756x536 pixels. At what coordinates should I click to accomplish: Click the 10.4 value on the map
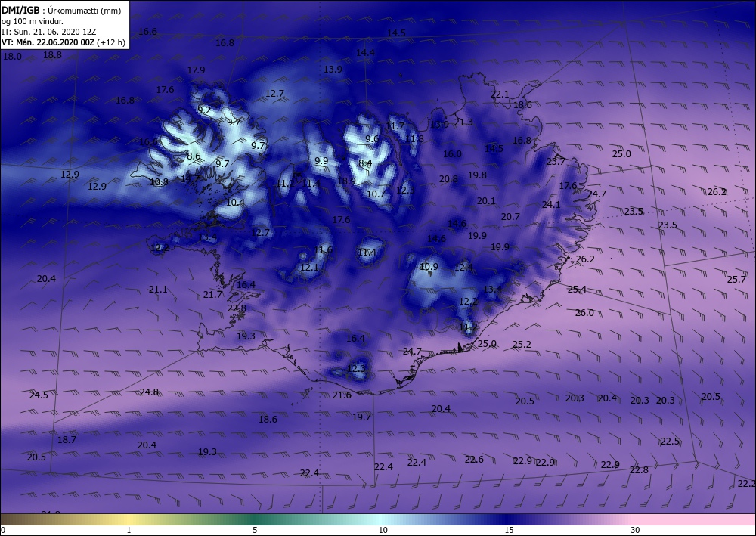(x=235, y=202)
